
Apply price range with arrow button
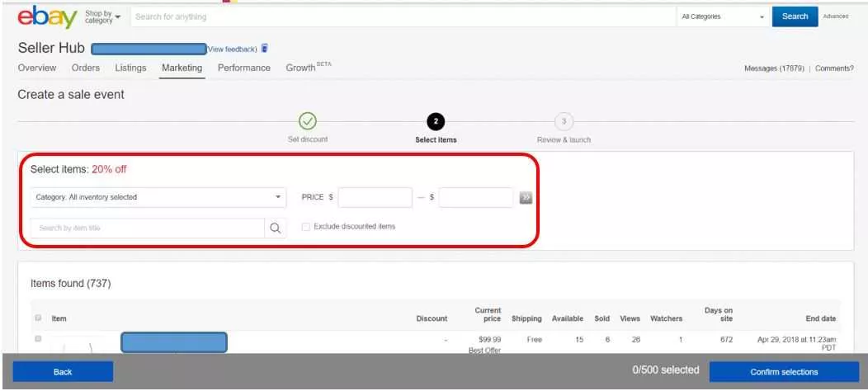(526, 197)
